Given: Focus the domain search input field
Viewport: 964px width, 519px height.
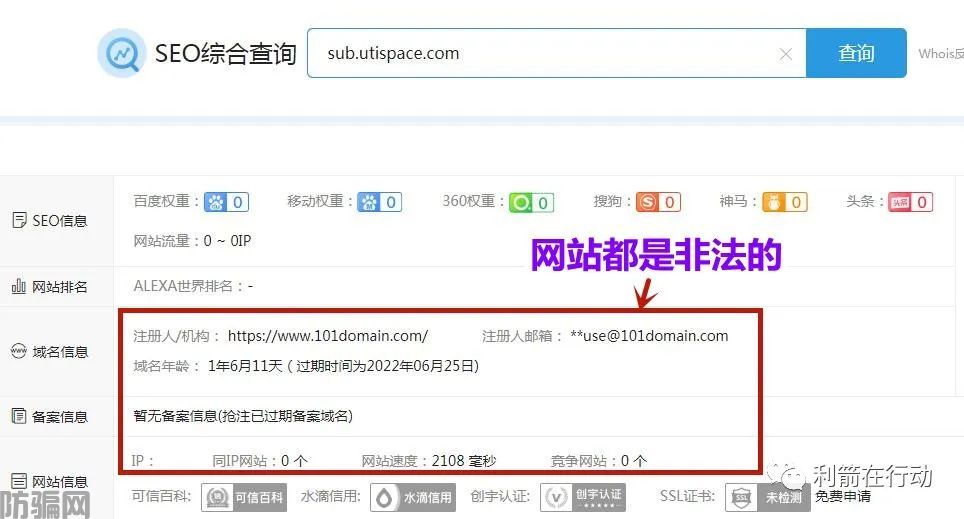Looking at the screenshot, I should coord(556,53).
